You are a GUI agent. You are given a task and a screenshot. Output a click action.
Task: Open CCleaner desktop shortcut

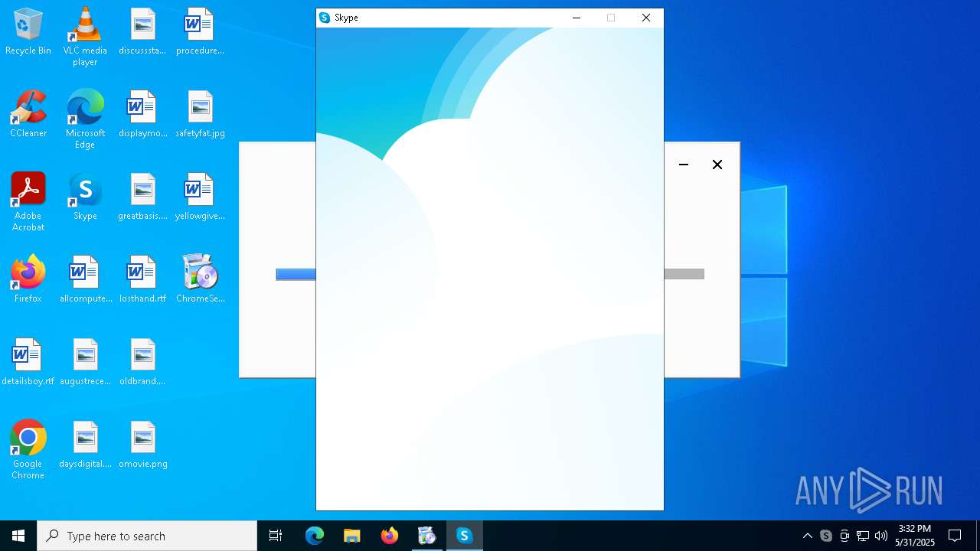(x=28, y=115)
